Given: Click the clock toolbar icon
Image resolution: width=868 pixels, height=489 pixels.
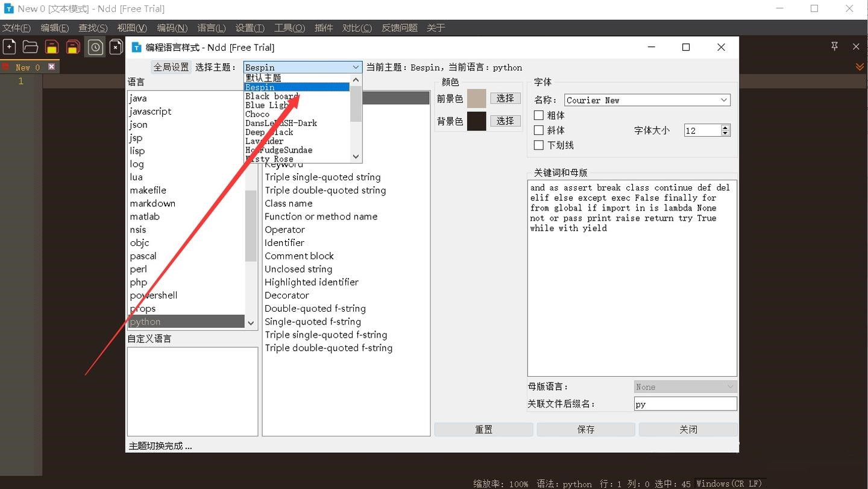Looking at the screenshot, I should pyautogui.click(x=95, y=47).
